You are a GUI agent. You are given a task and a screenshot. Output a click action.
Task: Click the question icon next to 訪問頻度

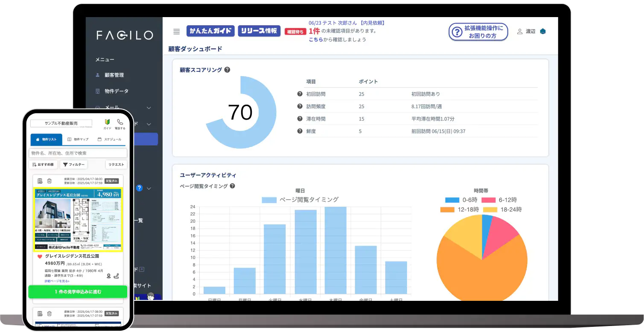pos(300,106)
